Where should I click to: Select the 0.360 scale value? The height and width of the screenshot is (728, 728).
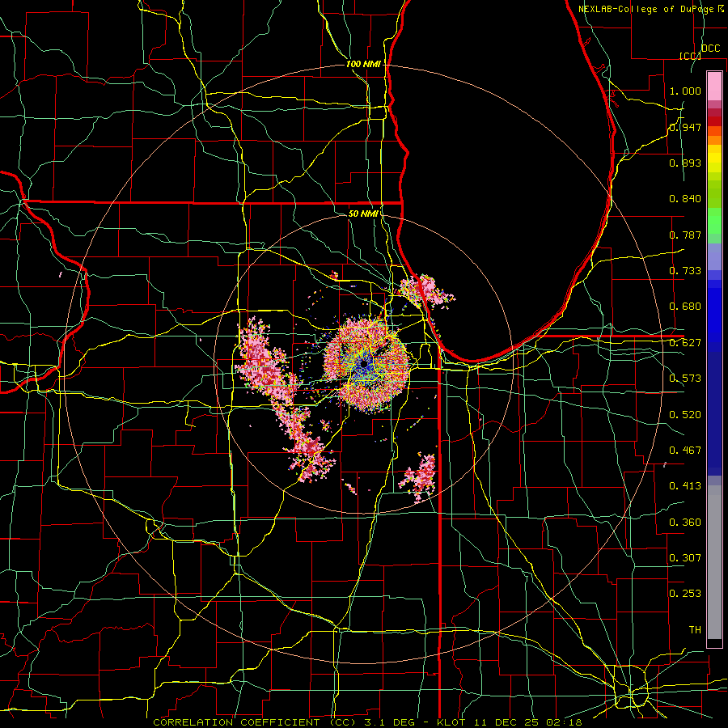tap(685, 523)
